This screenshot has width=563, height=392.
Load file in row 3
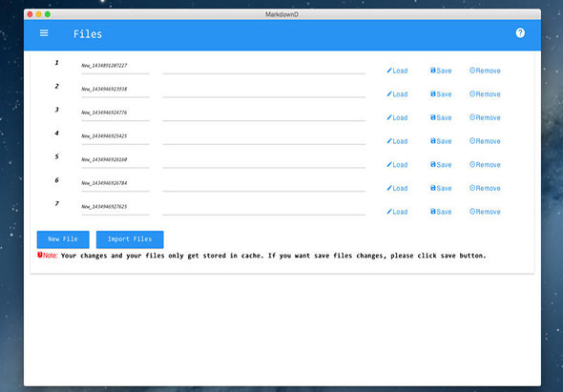pos(397,117)
